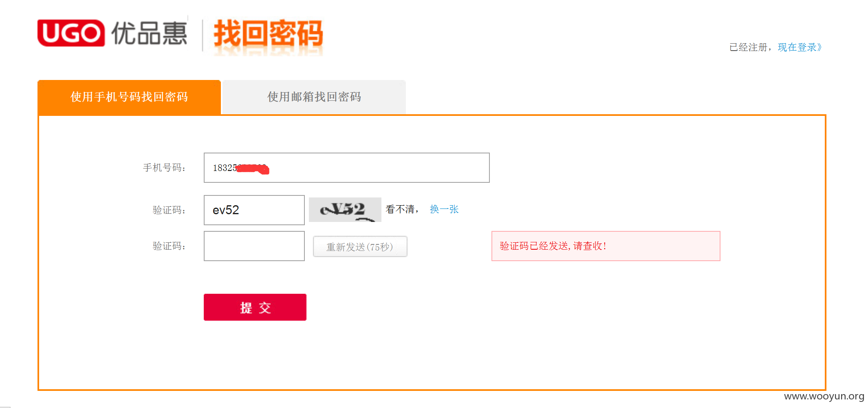Refresh captcha via 换一张 link
The width and height of the screenshot is (868, 408).
pyautogui.click(x=444, y=209)
